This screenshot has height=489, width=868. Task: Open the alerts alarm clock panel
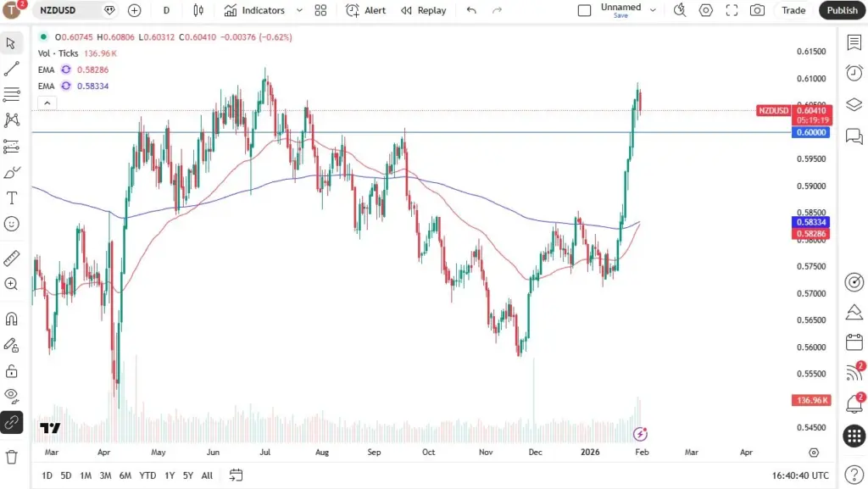point(854,73)
